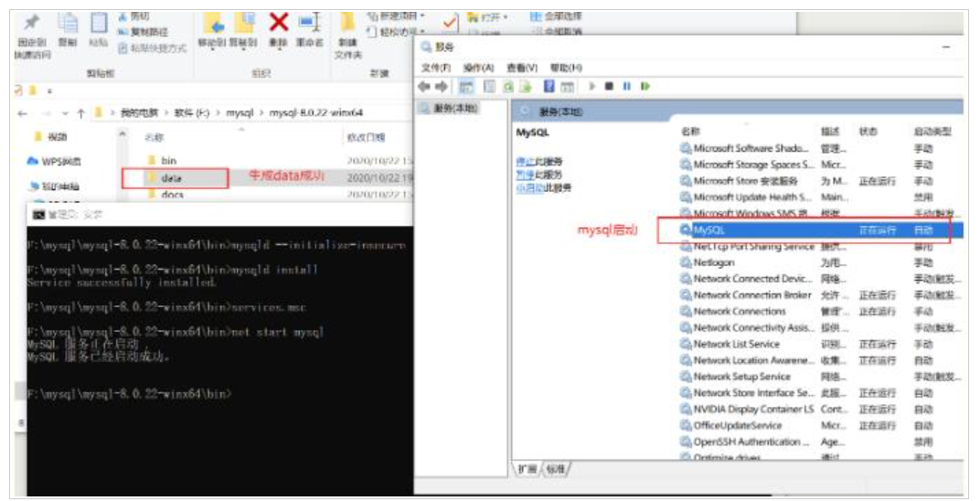Image resolution: width=980 pixels, height=501 pixels.
Task: Open the 操作(A) menu in Services
Action: tap(478, 68)
